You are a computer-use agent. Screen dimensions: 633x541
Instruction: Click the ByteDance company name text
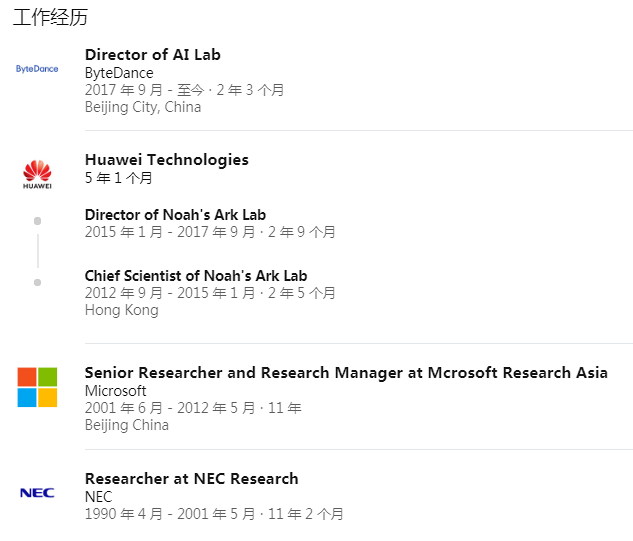(x=119, y=73)
